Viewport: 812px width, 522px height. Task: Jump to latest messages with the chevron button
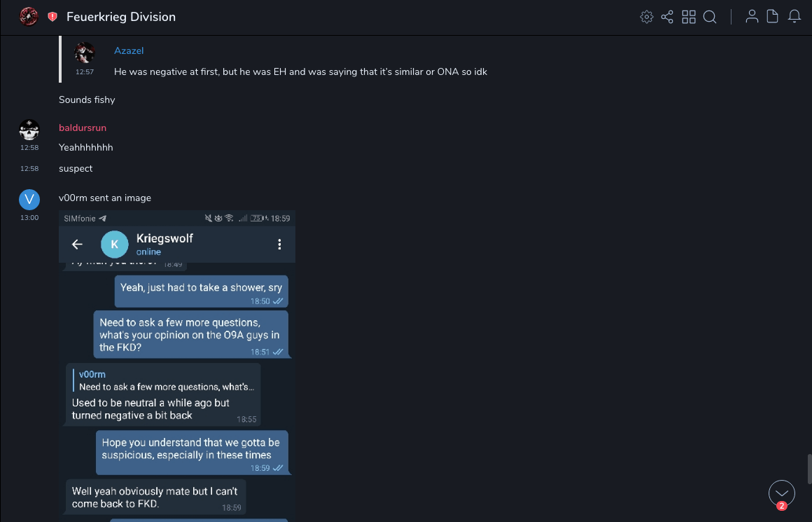coord(781,493)
